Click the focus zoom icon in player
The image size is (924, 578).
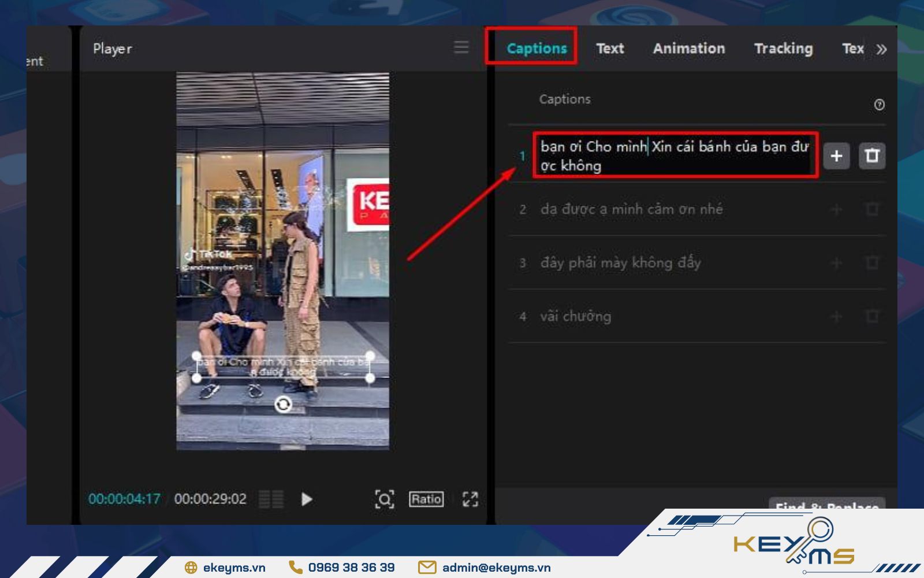click(385, 499)
